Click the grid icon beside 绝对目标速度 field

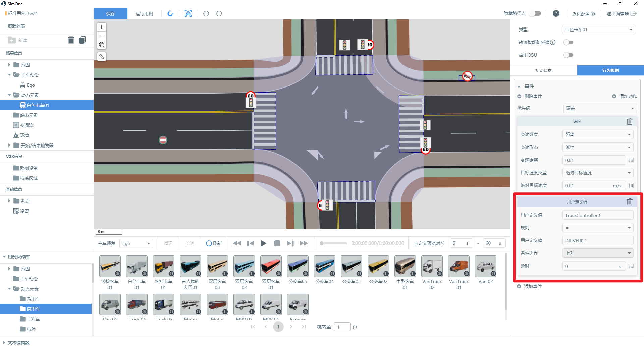coord(631,186)
